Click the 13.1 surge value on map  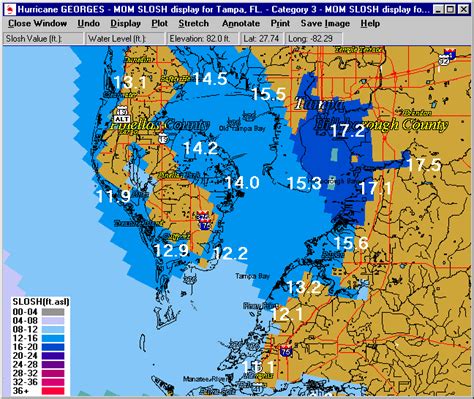(x=130, y=82)
